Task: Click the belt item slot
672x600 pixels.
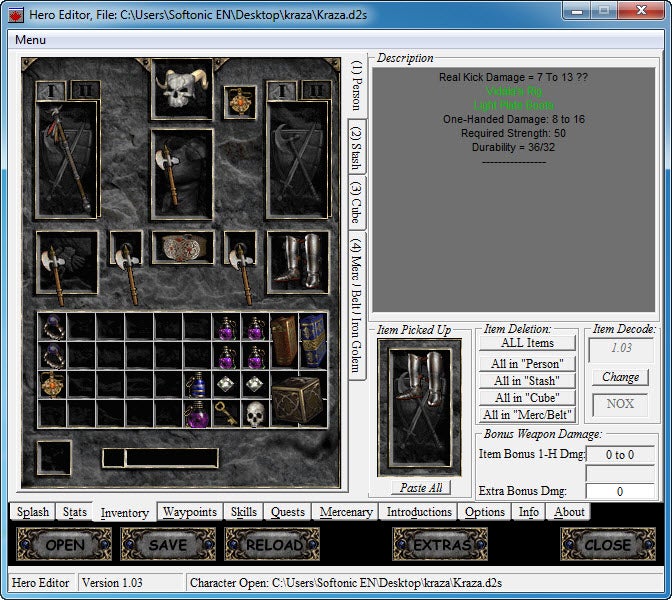Action: (183, 248)
